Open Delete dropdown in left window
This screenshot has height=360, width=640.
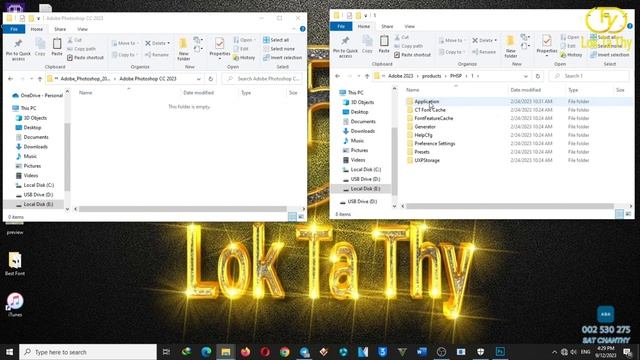(169, 43)
